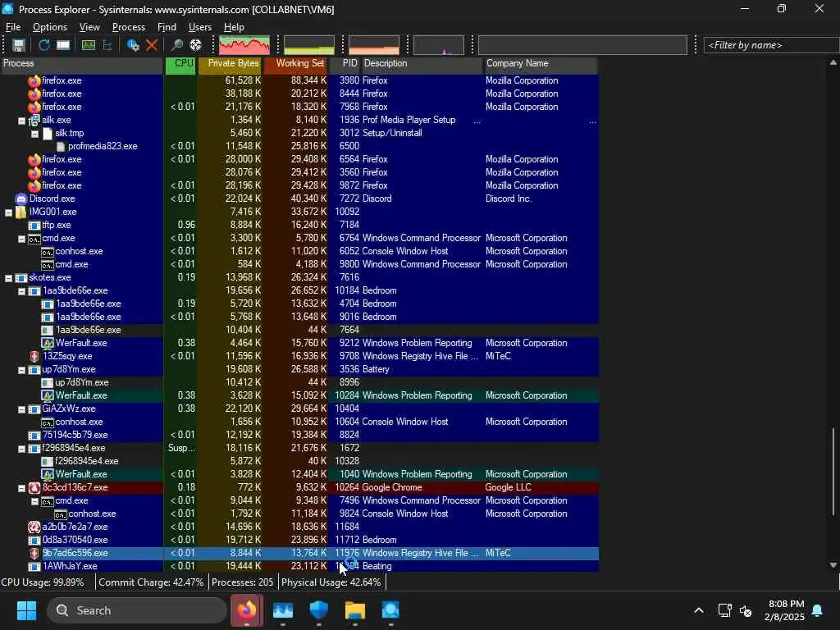
Task: Select the 75194c5b79.exe process row
Action: coord(299,435)
